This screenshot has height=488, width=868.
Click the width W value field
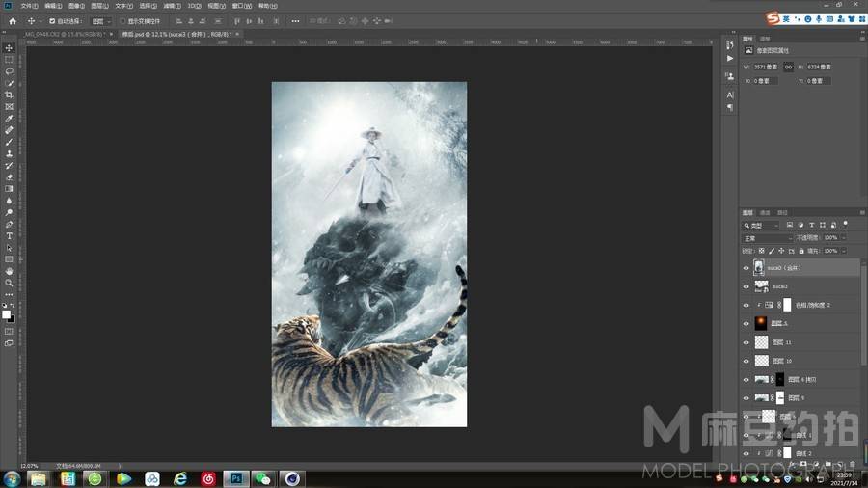pyautogui.click(x=766, y=67)
